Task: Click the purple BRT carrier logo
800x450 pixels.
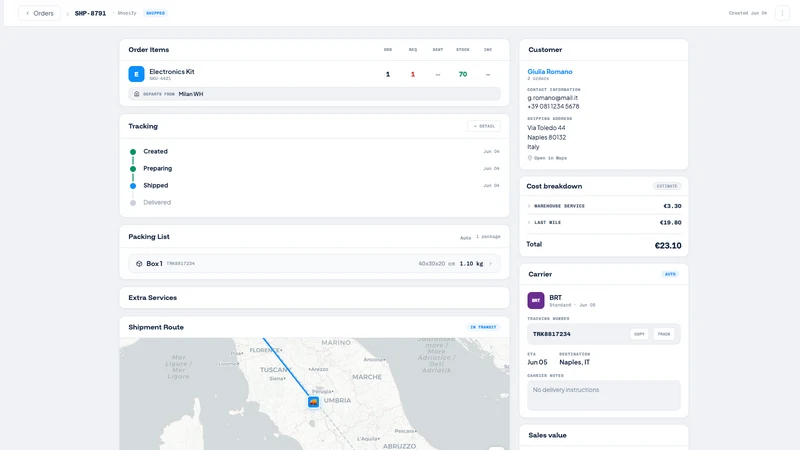Action: [536, 301]
